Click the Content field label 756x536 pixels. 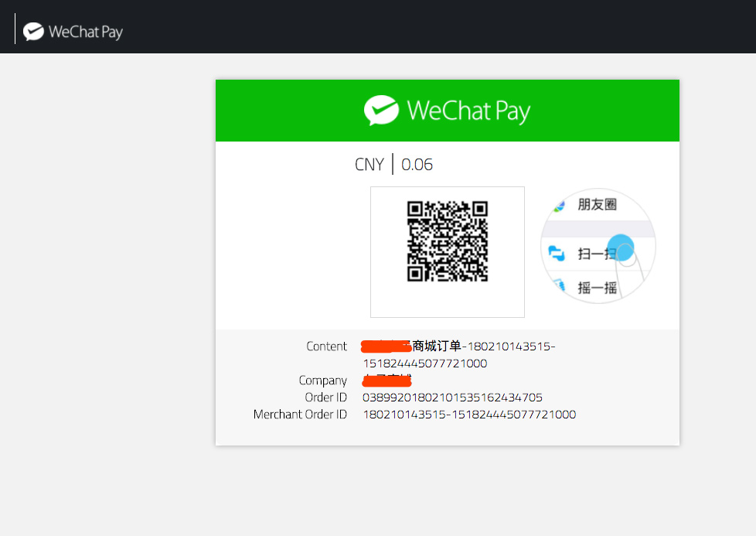326,347
